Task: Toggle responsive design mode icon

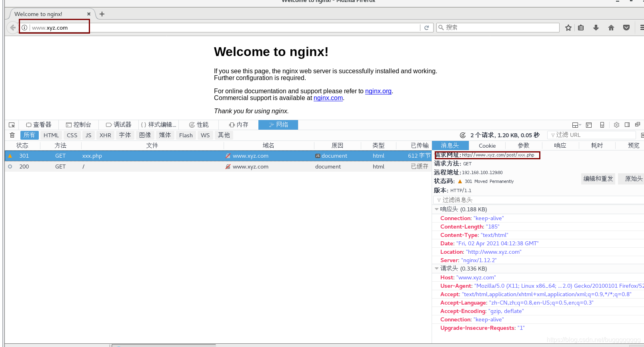Action: pos(602,125)
